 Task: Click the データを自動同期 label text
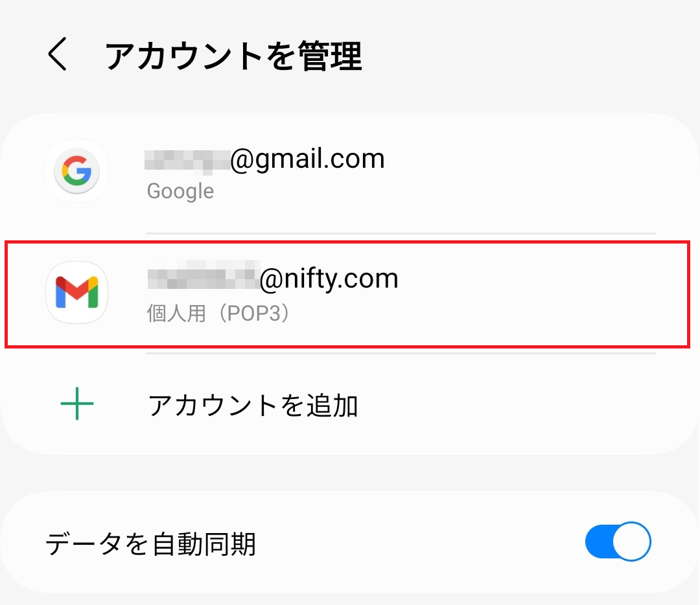click(150, 544)
